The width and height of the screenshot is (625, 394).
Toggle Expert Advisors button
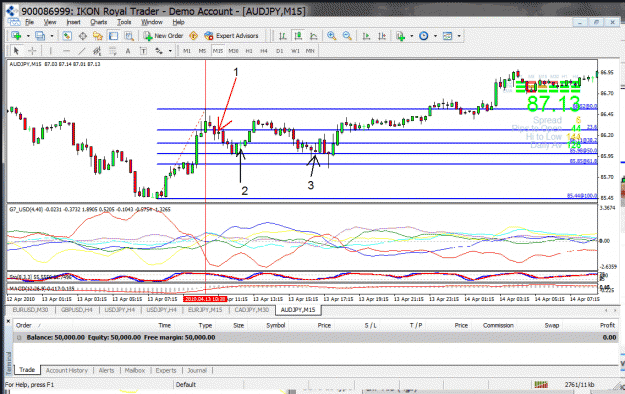(231, 36)
